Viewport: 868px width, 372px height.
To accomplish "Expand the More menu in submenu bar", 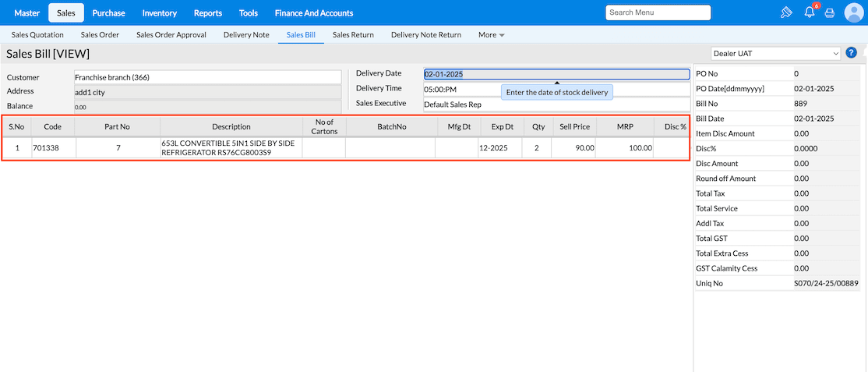I will (491, 35).
